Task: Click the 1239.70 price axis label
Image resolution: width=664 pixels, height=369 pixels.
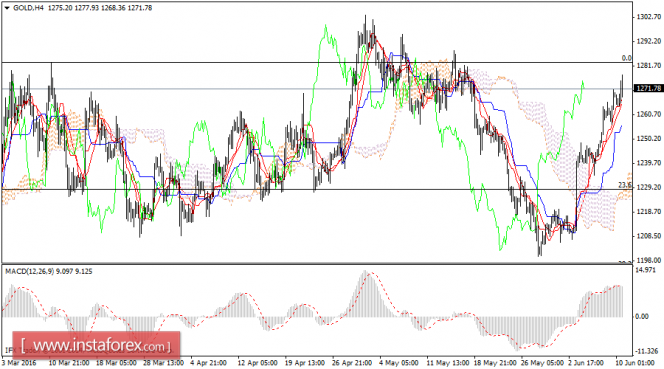Action: coord(649,163)
